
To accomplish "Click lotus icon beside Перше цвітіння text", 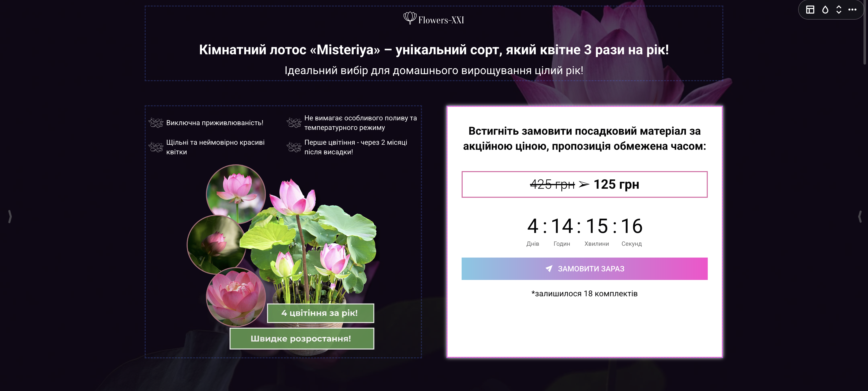I will point(294,147).
